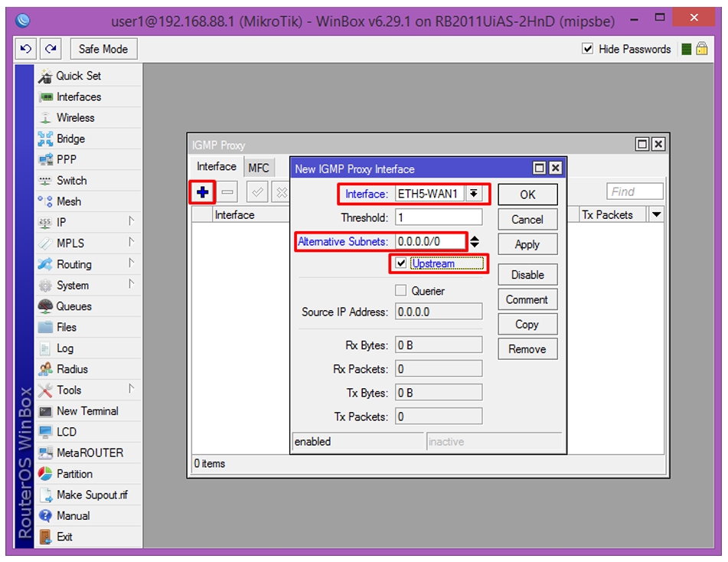The width and height of the screenshot is (728, 562).
Task: Click the Apply button
Action: pyautogui.click(x=527, y=244)
